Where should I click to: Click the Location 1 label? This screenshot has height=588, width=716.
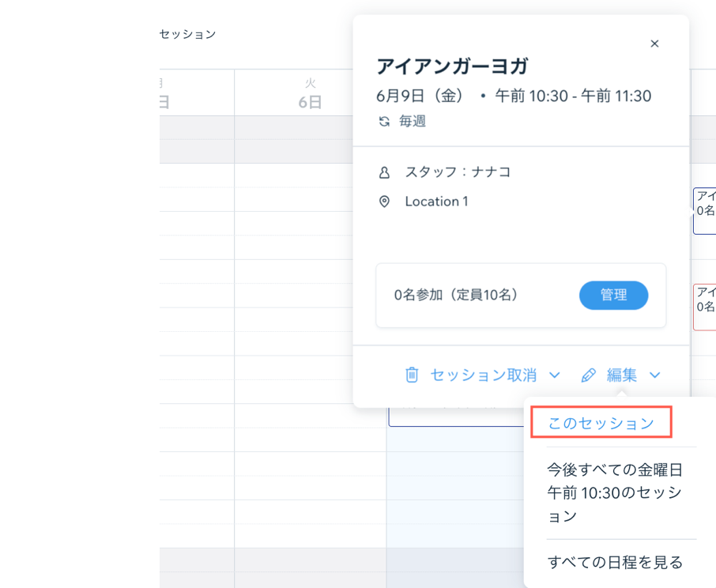point(437,201)
